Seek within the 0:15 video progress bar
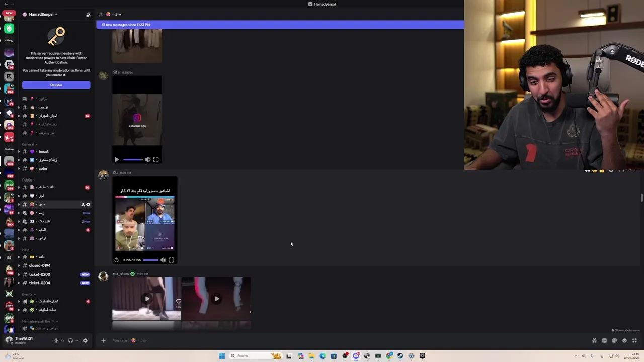This screenshot has height=362, width=644. coord(150,260)
